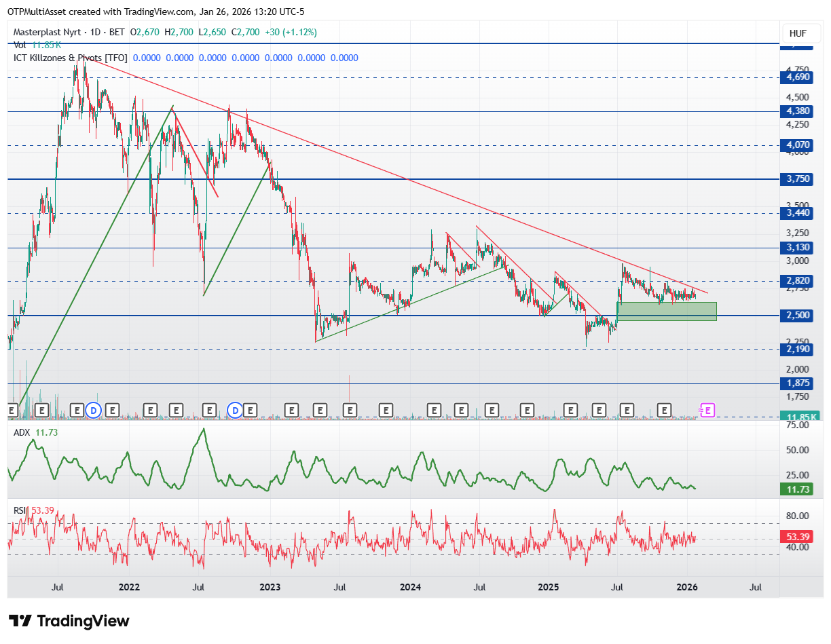Click the 4,690 price level label
Screen dimensions: 831x644
click(798, 77)
